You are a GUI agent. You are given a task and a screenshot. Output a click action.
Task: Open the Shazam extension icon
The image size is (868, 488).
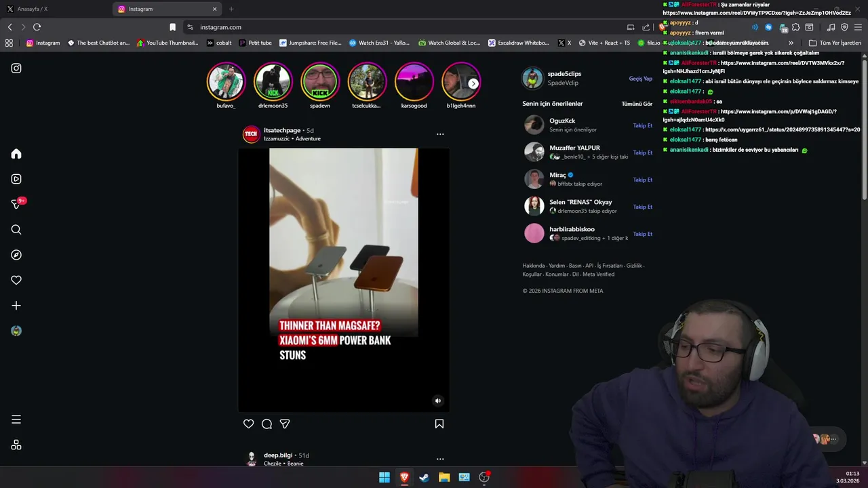(x=768, y=27)
